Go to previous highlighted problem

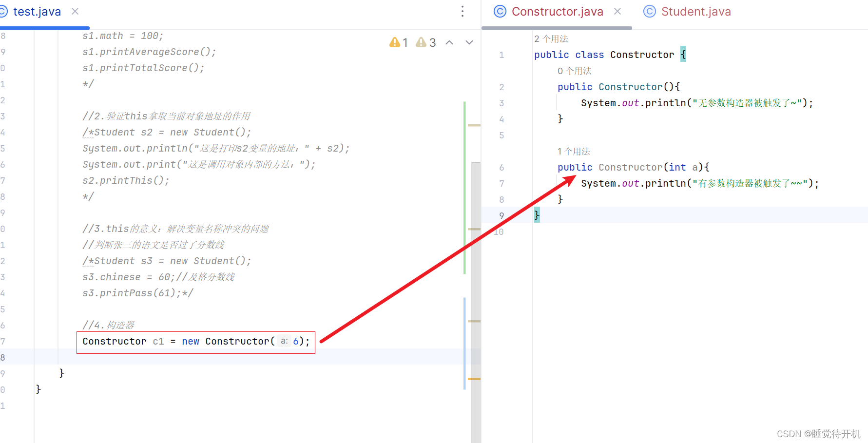449,42
